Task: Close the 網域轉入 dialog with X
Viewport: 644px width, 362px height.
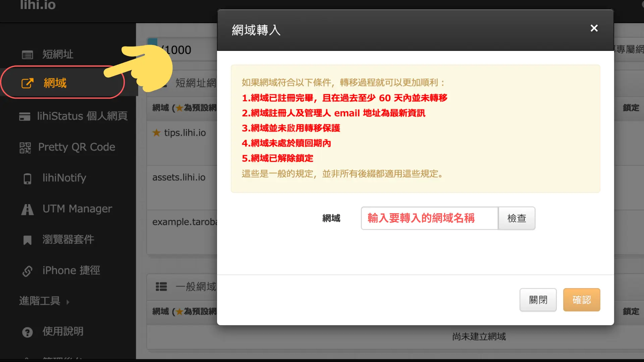Action: tap(594, 28)
